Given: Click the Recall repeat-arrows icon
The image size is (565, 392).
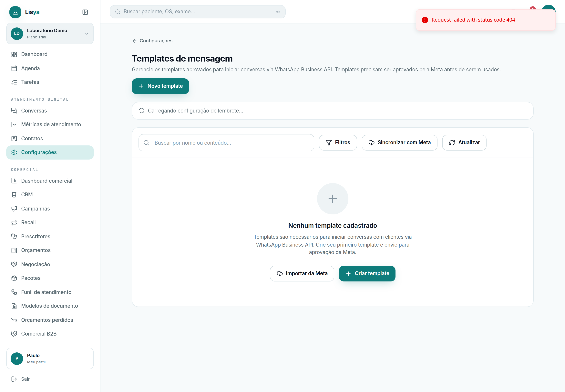Looking at the screenshot, I should pos(14,222).
